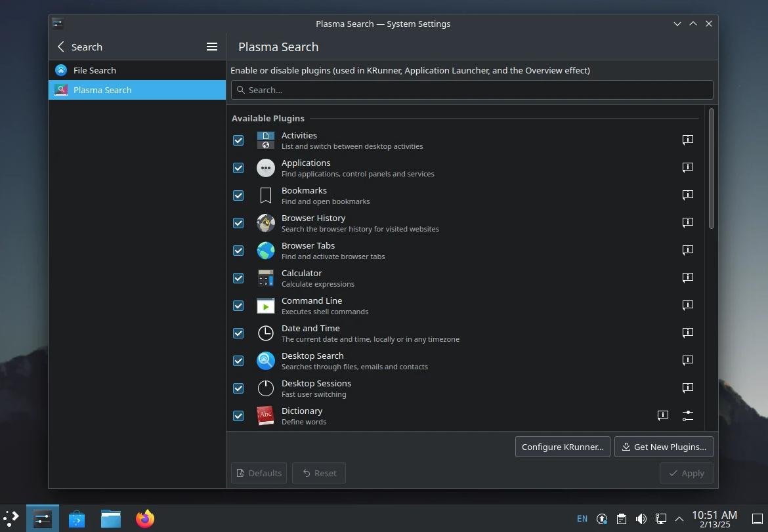Click the Get New Plugins button

pos(664,447)
